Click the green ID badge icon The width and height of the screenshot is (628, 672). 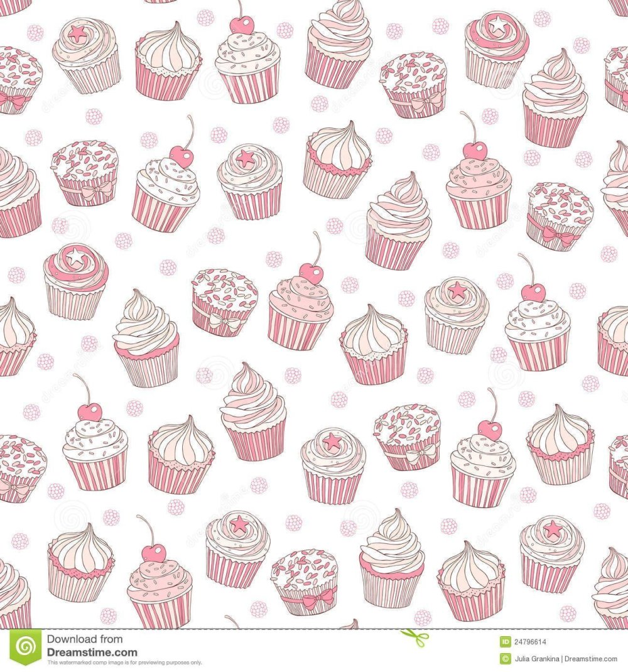tap(505, 642)
